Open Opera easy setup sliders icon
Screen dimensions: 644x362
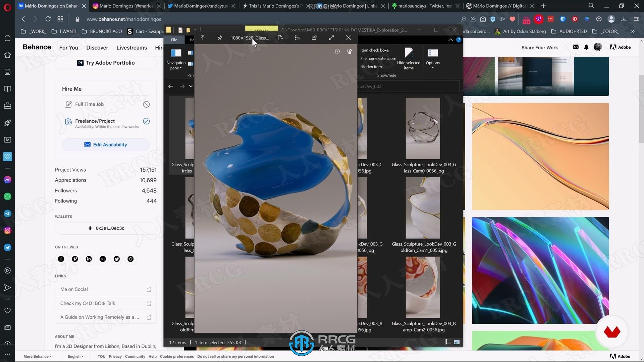636,19
